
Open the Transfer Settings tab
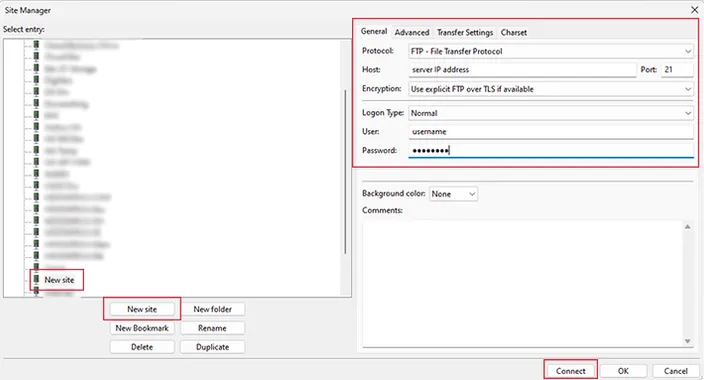[465, 32]
